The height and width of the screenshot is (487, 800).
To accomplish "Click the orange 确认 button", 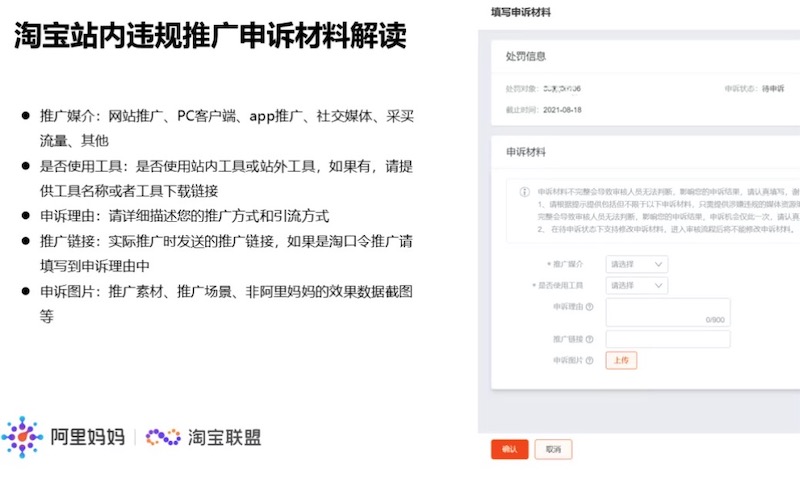I will click(x=509, y=449).
